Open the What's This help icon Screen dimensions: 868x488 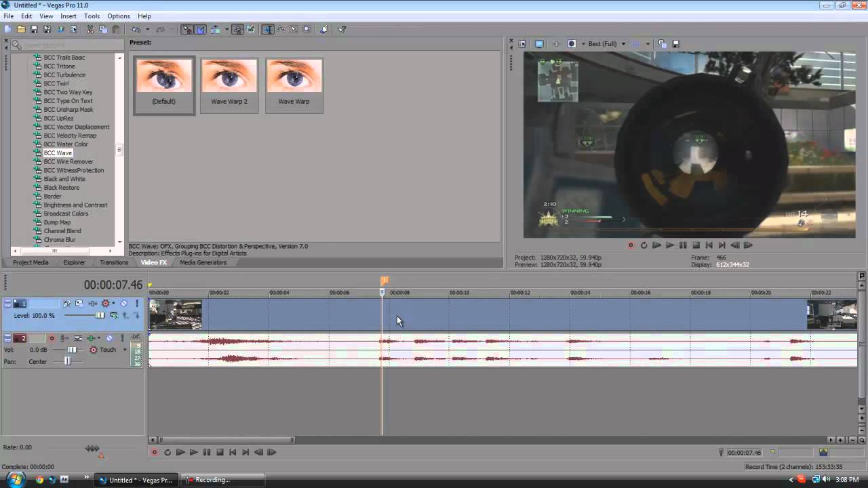coord(342,30)
